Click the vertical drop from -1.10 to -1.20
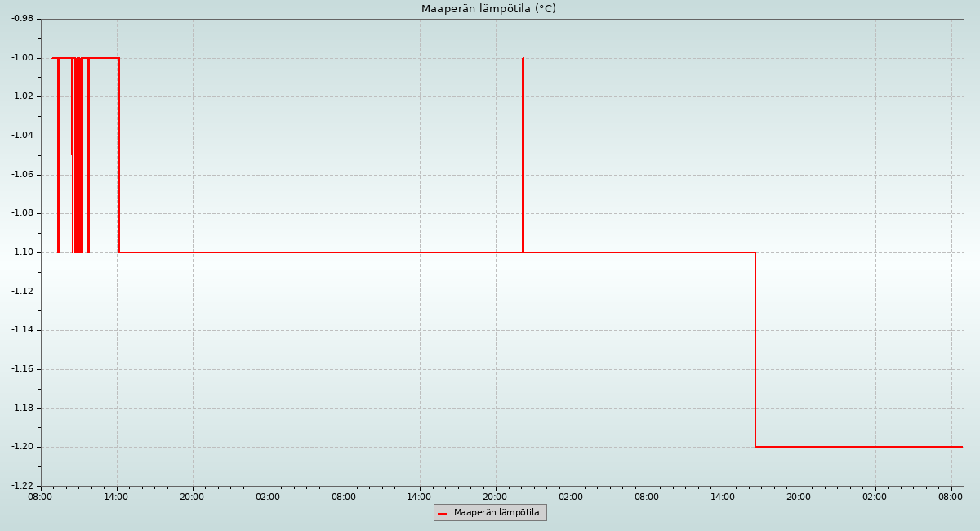The image size is (980, 531). (x=755, y=350)
